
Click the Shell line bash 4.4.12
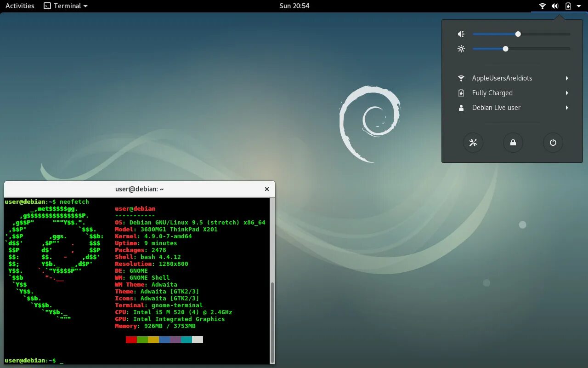tap(148, 257)
